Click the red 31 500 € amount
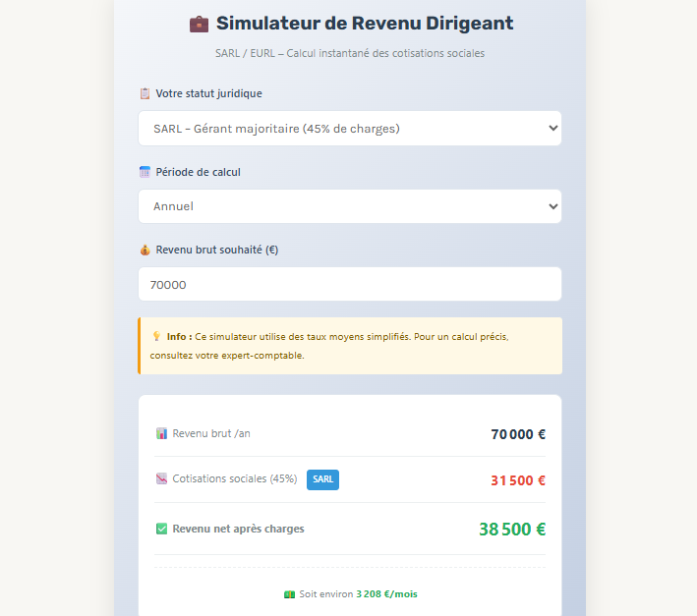Screen dimensions: 697x616 pyautogui.click(x=518, y=480)
